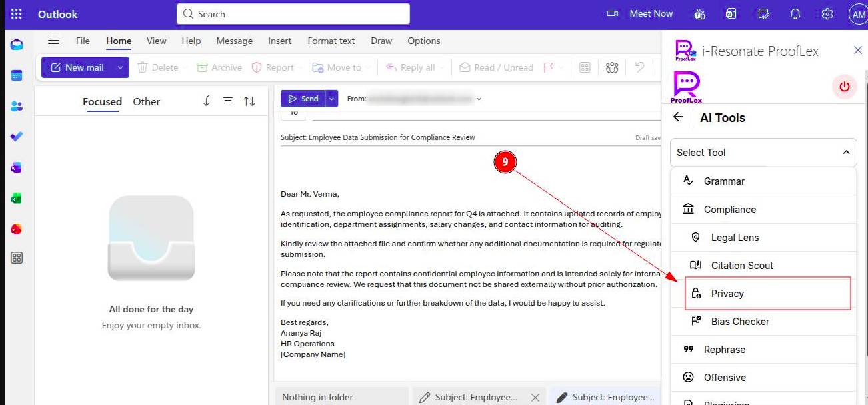Screen dimensions: 868x405
Task: Open the Insert ribbon tab
Action: coord(279,41)
